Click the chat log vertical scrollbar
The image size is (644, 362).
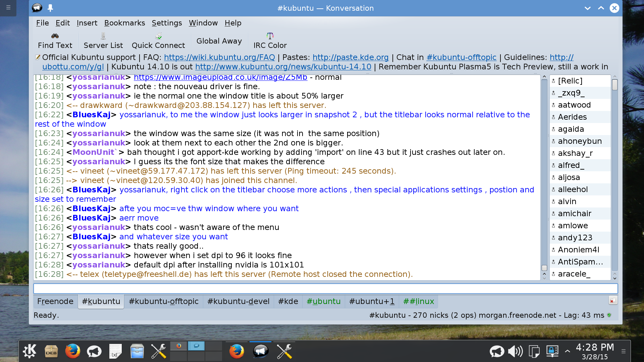click(x=544, y=174)
